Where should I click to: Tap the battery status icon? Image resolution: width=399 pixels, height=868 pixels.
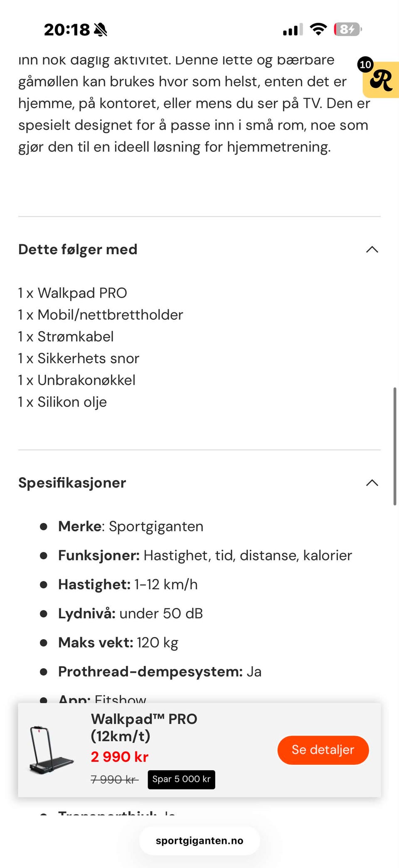click(348, 29)
